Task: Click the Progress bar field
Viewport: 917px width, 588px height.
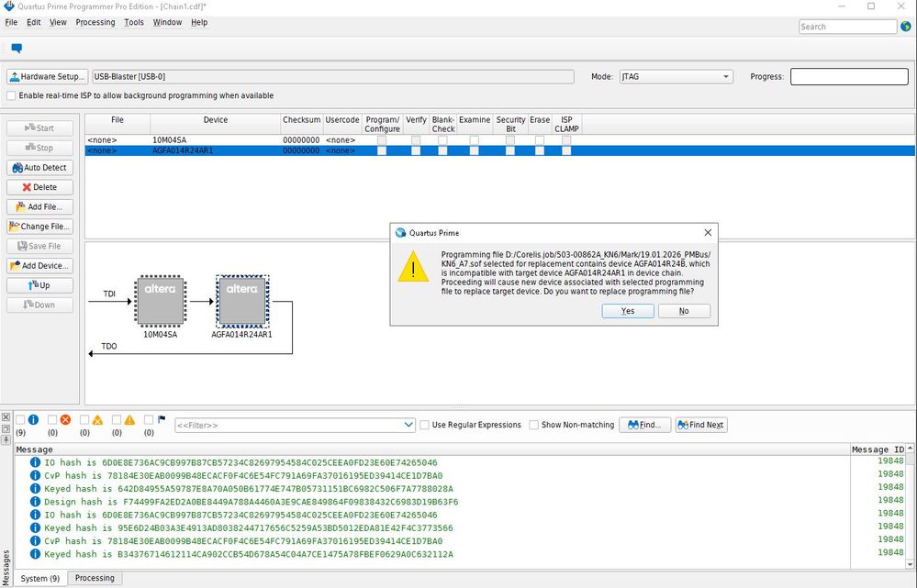Action: pos(849,76)
